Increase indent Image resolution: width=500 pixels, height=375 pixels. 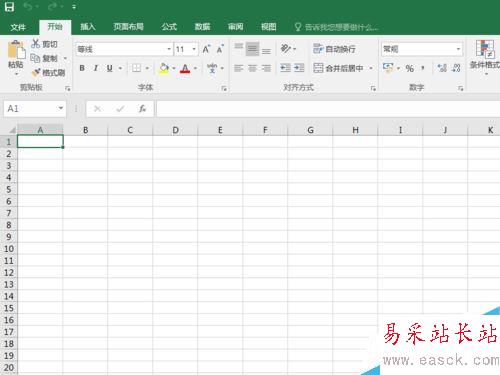pyautogui.click(x=299, y=68)
